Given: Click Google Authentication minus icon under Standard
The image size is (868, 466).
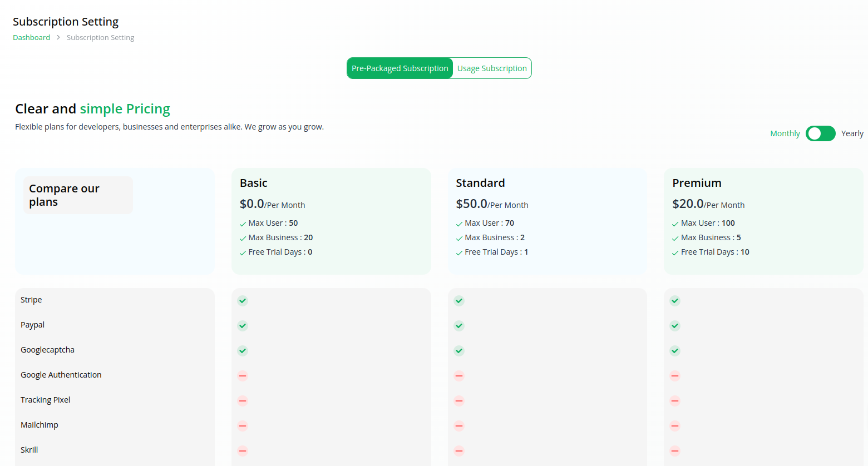Looking at the screenshot, I should (x=459, y=376).
